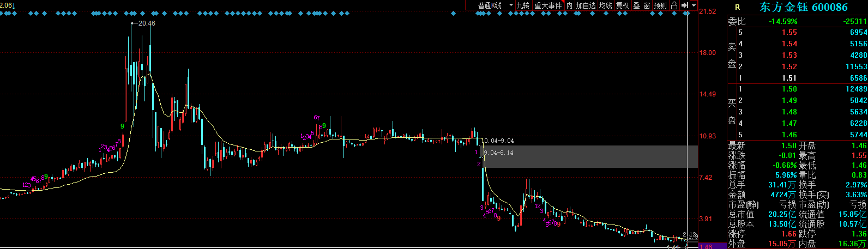Screen dimensions: 868x249
Task: Click the 2.06 low indicator label
Action: tap(5, 5)
